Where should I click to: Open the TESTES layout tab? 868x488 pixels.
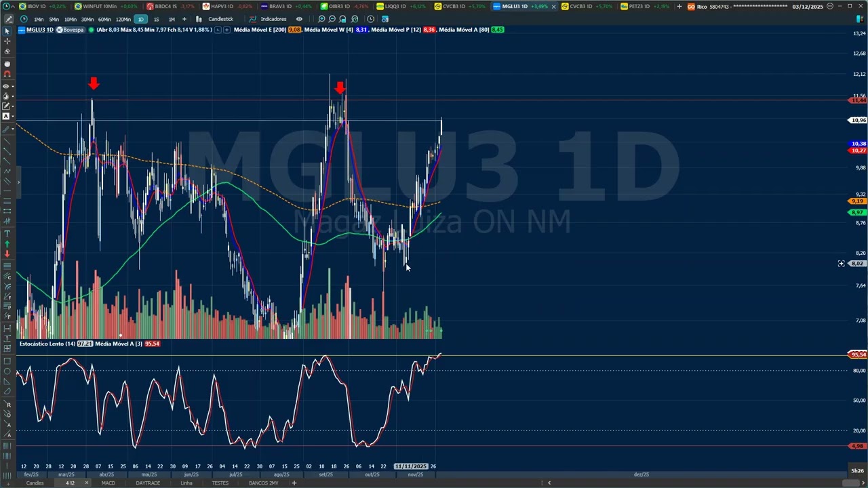tap(220, 483)
